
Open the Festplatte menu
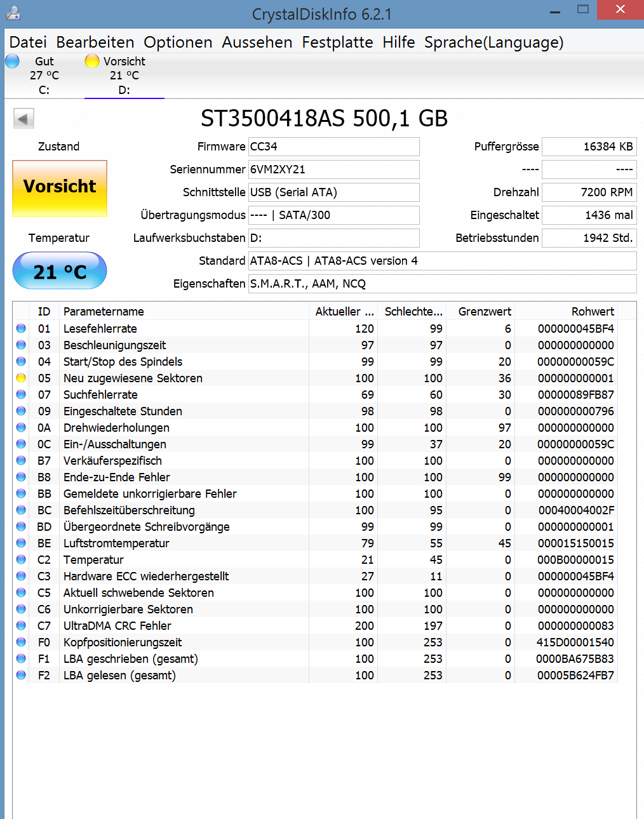[x=337, y=42]
